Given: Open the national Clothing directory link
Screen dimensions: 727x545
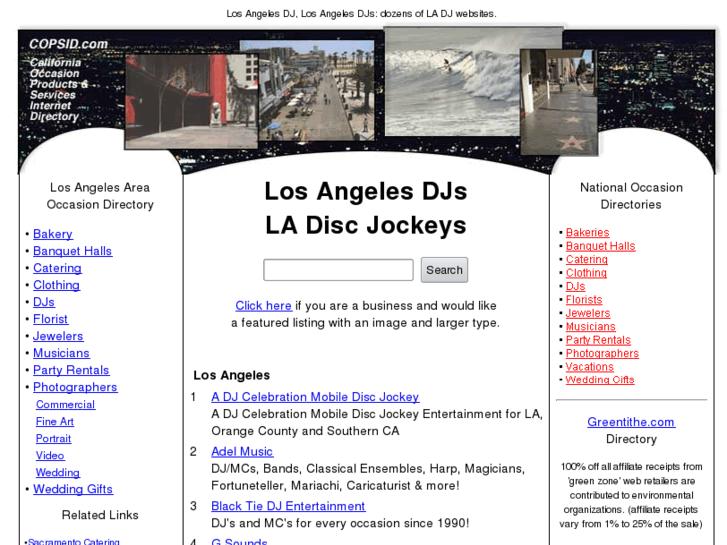Looking at the screenshot, I should tap(586, 273).
